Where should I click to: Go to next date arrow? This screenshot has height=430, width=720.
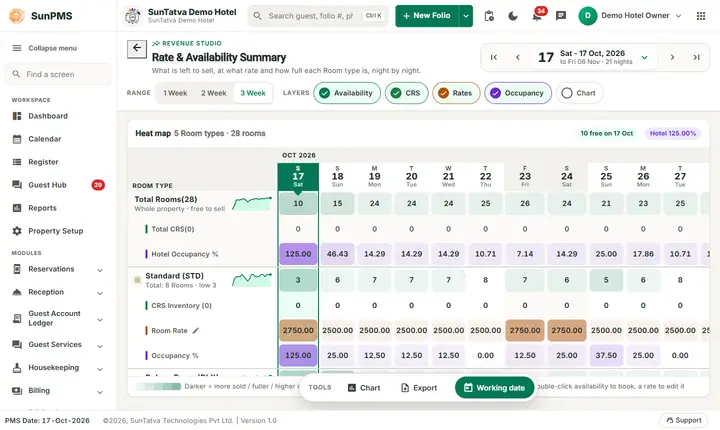click(x=672, y=57)
